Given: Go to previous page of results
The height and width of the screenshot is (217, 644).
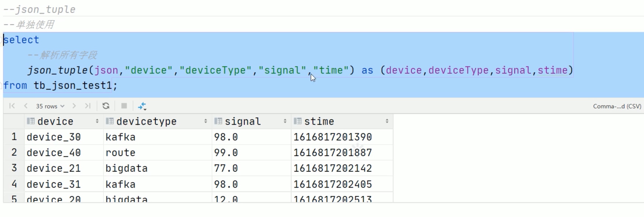Looking at the screenshot, I should [26, 106].
